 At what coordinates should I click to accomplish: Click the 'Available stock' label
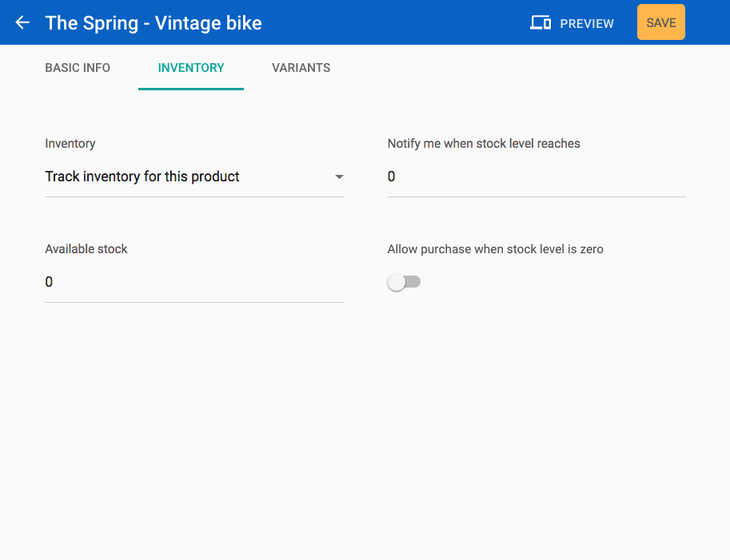pyautogui.click(x=86, y=249)
